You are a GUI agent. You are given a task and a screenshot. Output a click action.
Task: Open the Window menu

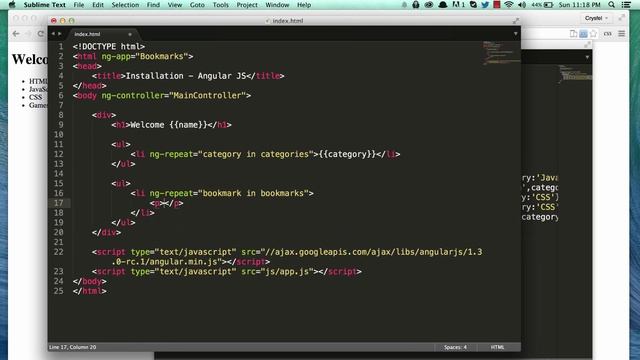click(x=277, y=5)
